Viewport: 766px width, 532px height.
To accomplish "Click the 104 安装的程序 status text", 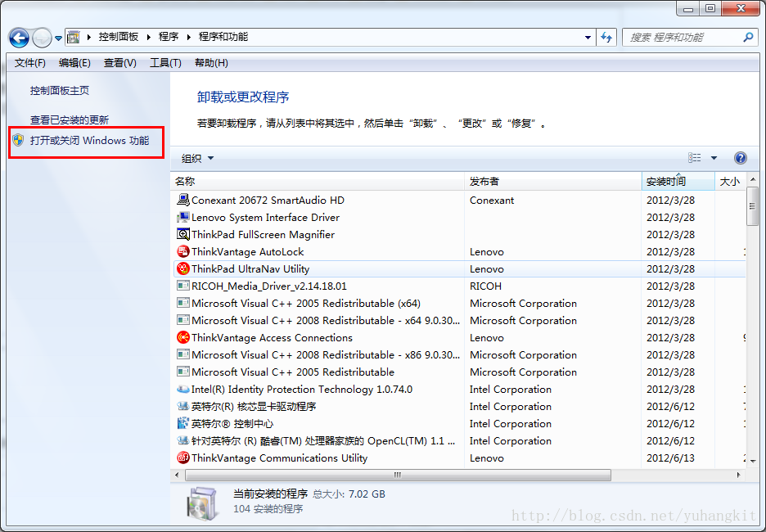I will (x=268, y=509).
